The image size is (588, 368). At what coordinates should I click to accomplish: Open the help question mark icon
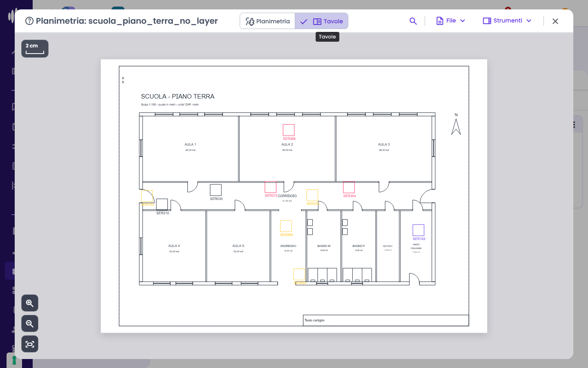tap(29, 21)
